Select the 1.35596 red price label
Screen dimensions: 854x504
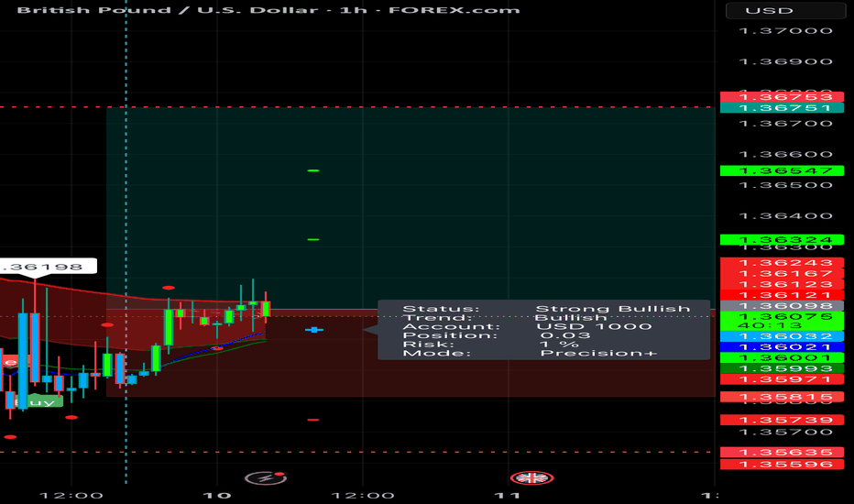point(783,465)
